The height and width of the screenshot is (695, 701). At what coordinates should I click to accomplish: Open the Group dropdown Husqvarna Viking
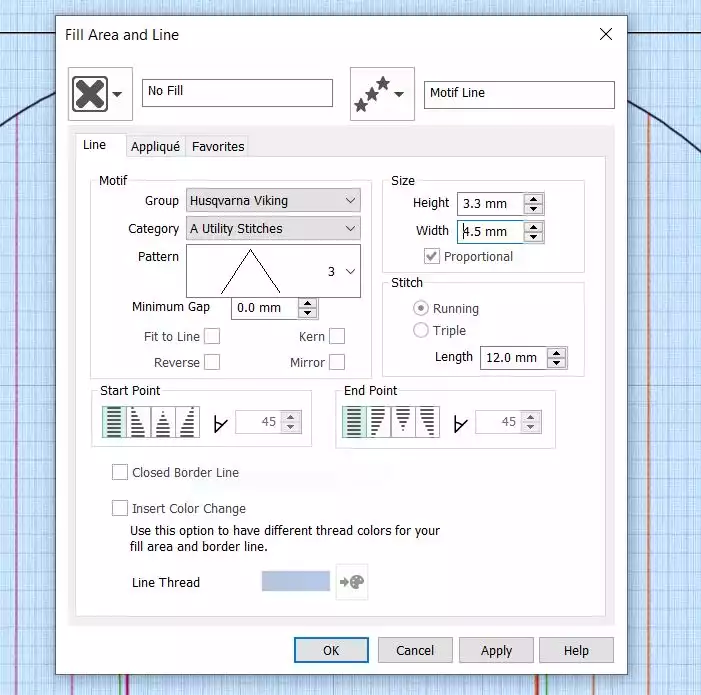pyautogui.click(x=273, y=201)
